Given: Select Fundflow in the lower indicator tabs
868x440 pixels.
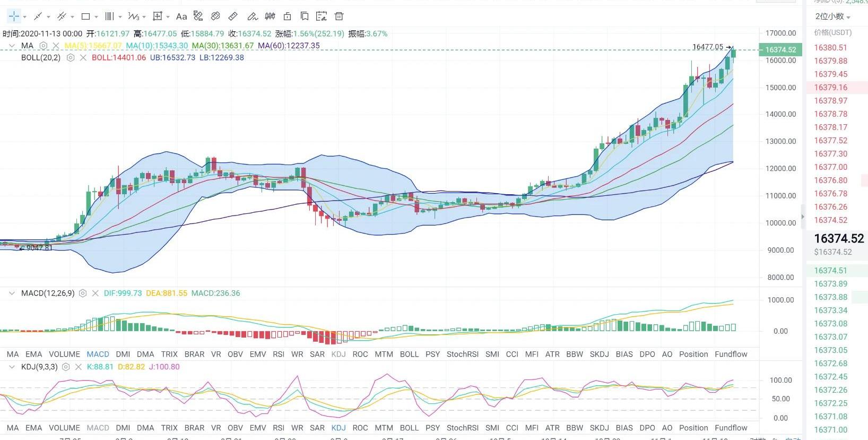Looking at the screenshot, I should [x=731, y=428].
